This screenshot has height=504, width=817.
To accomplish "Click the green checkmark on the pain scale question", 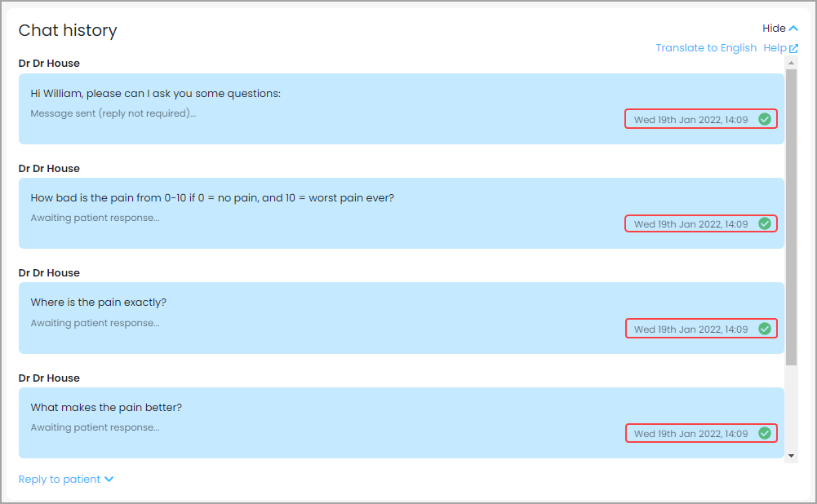I will click(765, 223).
